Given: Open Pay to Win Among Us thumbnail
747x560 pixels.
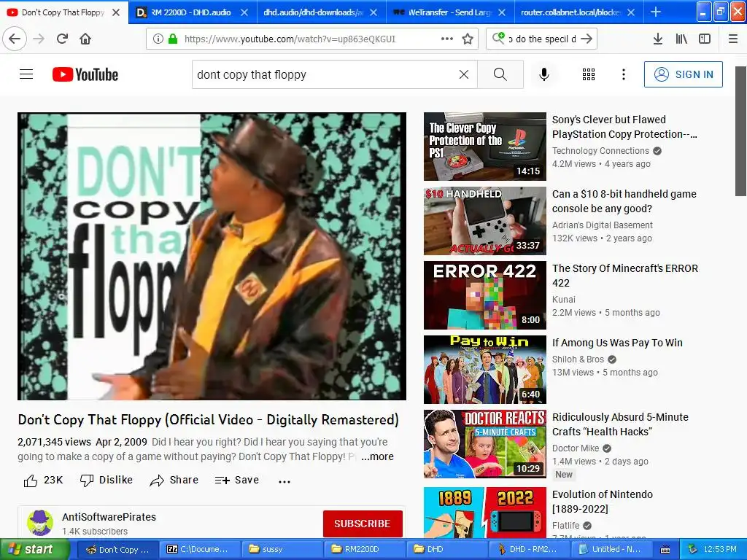Looking at the screenshot, I should pyautogui.click(x=485, y=369).
